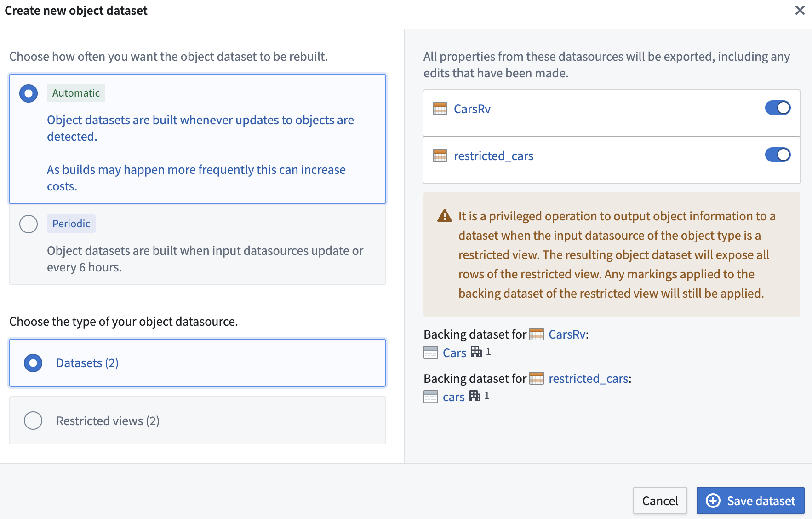Select the Periodic rebuild radio button
Viewport: 812px width, 519px height.
(x=29, y=224)
